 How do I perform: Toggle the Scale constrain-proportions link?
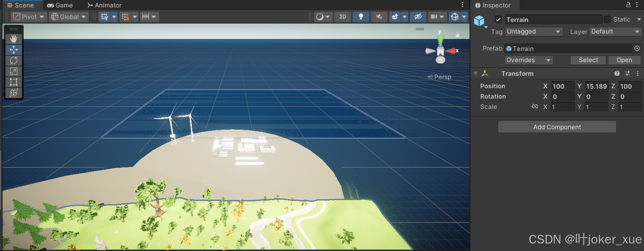pyautogui.click(x=535, y=106)
